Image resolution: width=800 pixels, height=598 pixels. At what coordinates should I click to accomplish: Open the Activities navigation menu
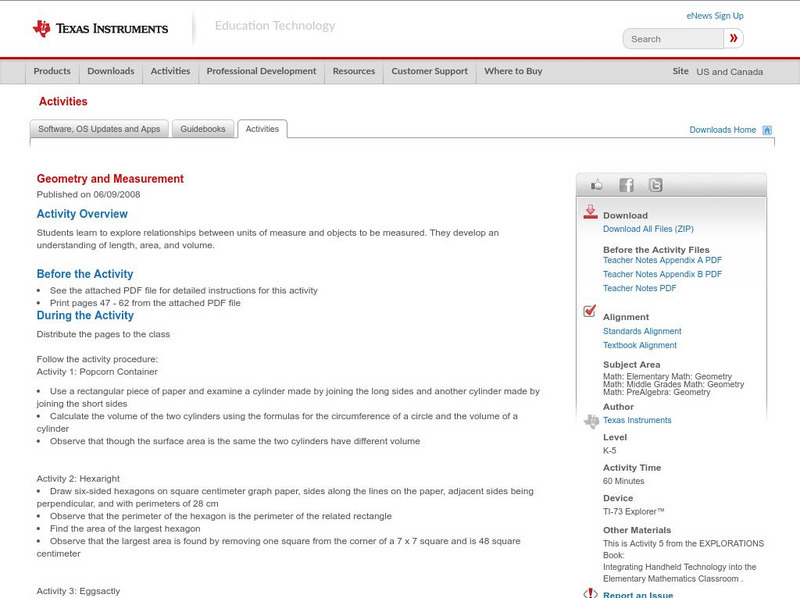coord(170,71)
